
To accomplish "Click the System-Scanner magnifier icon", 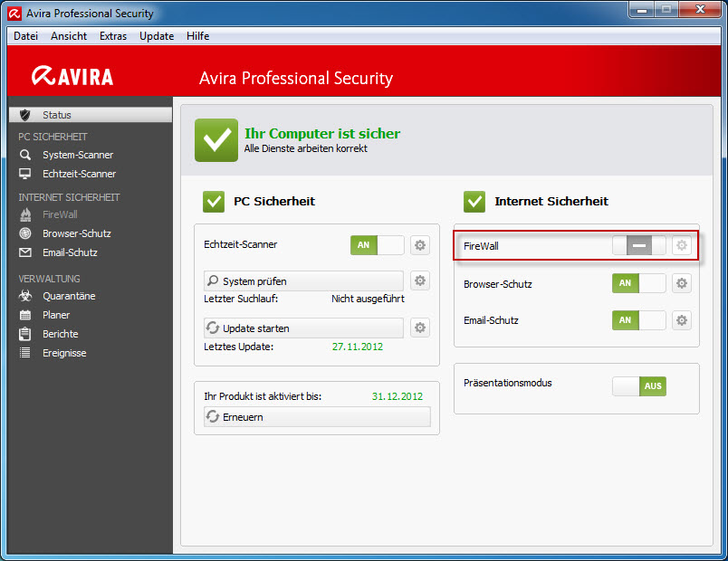I will [25, 155].
